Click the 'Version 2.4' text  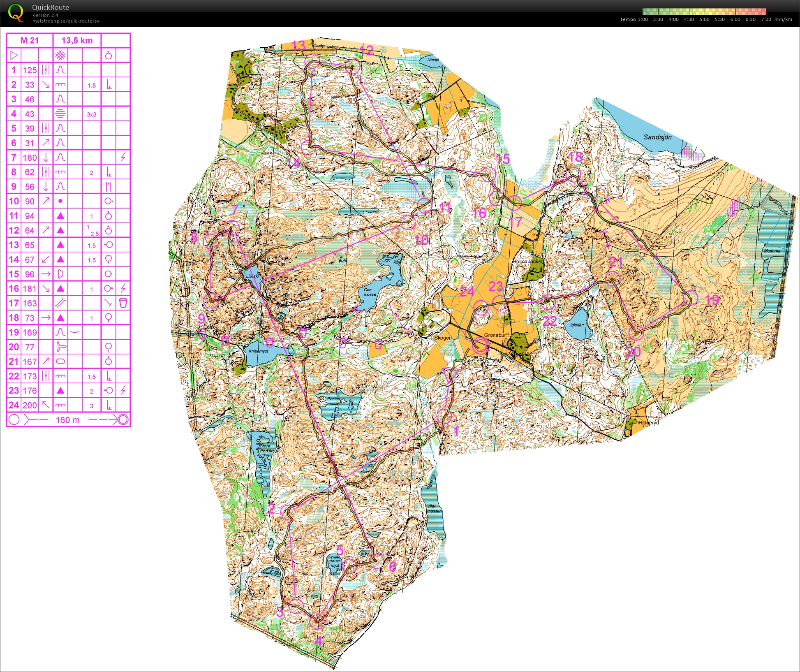[45, 15]
